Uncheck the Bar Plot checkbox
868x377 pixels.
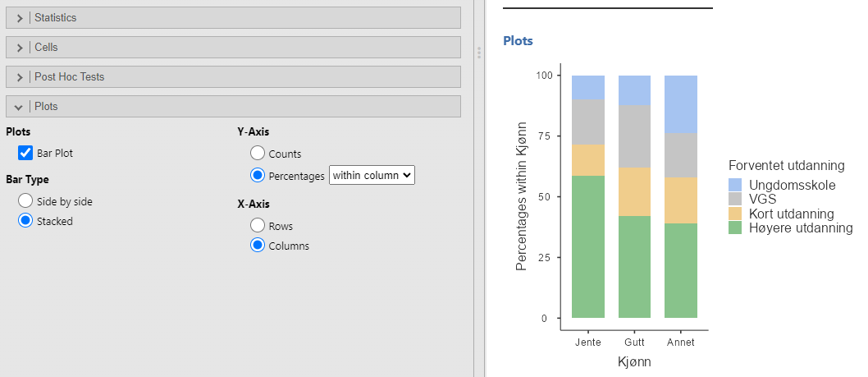(x=25, y=153)
